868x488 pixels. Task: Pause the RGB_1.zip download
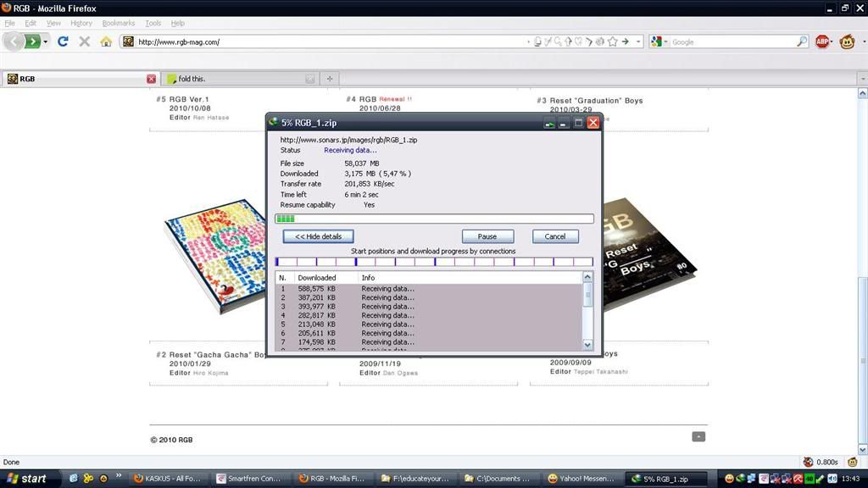point(487,236)
